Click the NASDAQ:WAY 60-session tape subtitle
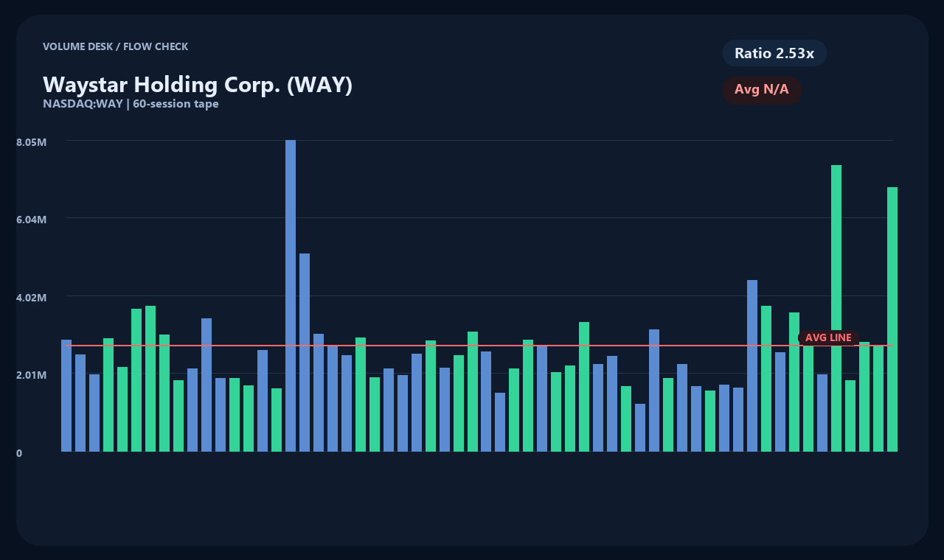Viewport: 944px width, 560px height. click(x=131, y=104)
